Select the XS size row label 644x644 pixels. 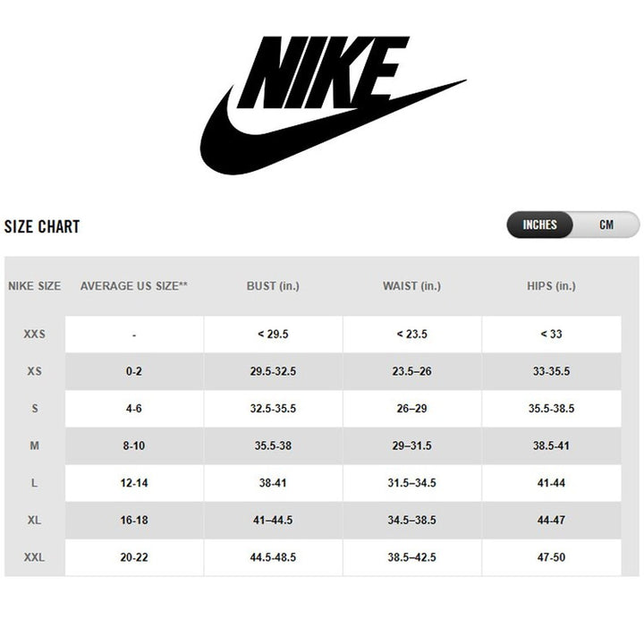pyautogui.click(x=35, y=371)
